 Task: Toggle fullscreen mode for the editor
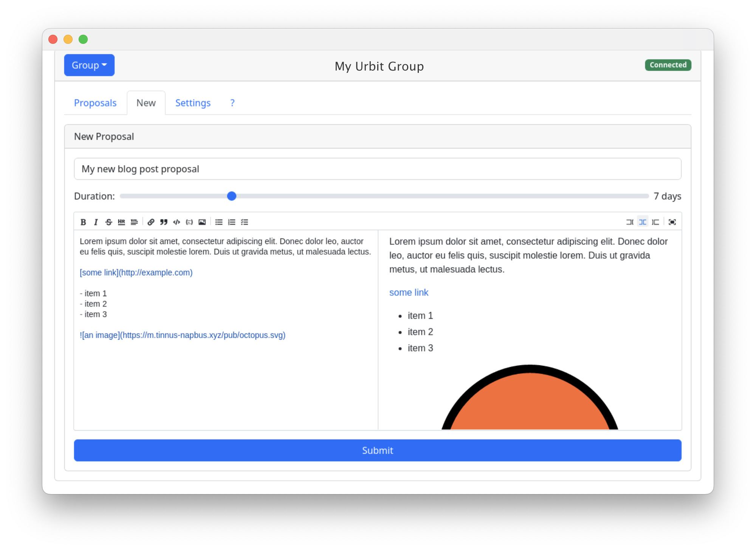click(672, 222)
